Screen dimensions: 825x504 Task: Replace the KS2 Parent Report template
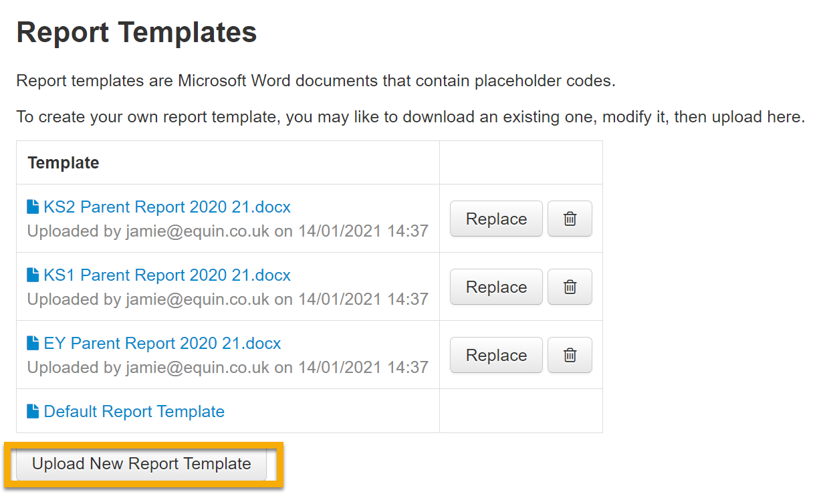pyautogui.click(x=496, y=219)
